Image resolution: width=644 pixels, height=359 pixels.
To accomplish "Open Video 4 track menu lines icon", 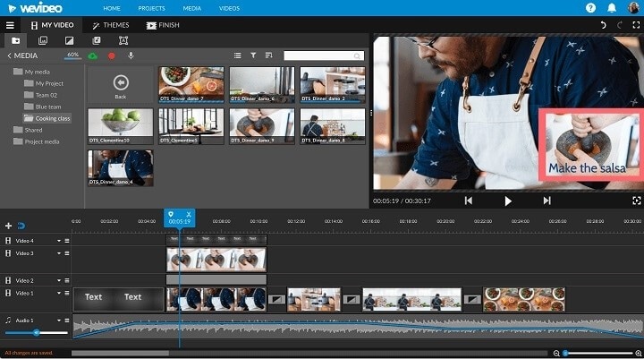I will click(67, 241).
